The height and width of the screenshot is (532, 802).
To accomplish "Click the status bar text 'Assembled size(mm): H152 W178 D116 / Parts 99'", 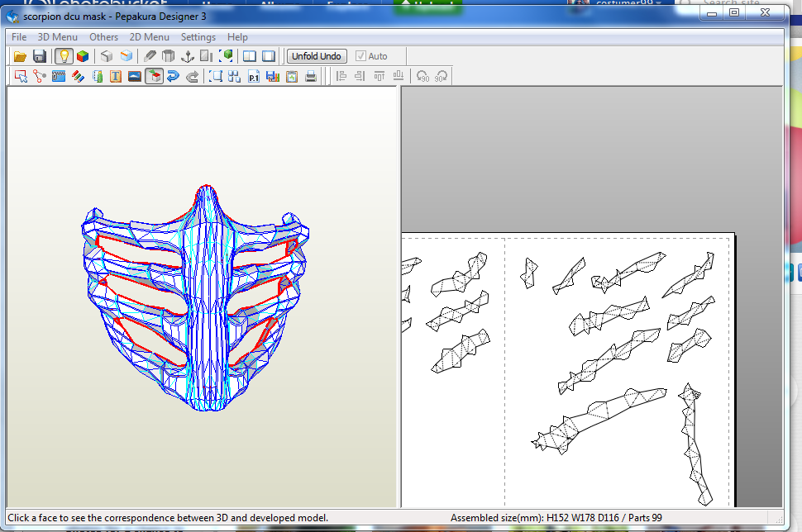I will point(556,518).
